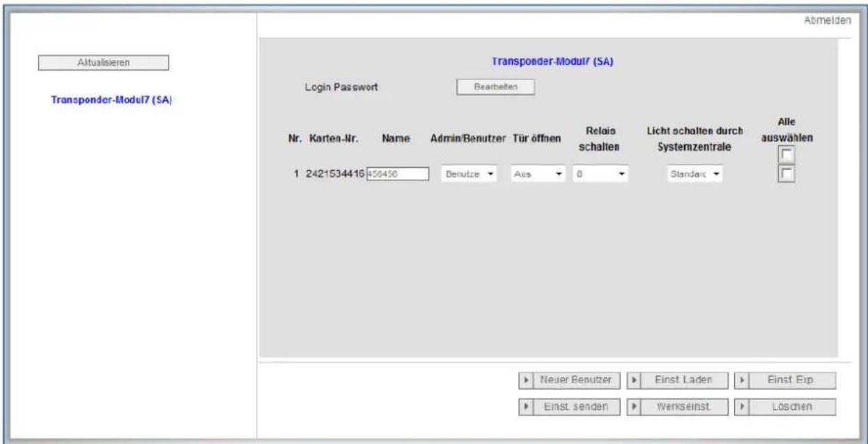Image resolution: width=868 pixels, height=444 pixels.
Task: Click arrow icon beside Löschen
Action: pos(742,406)
